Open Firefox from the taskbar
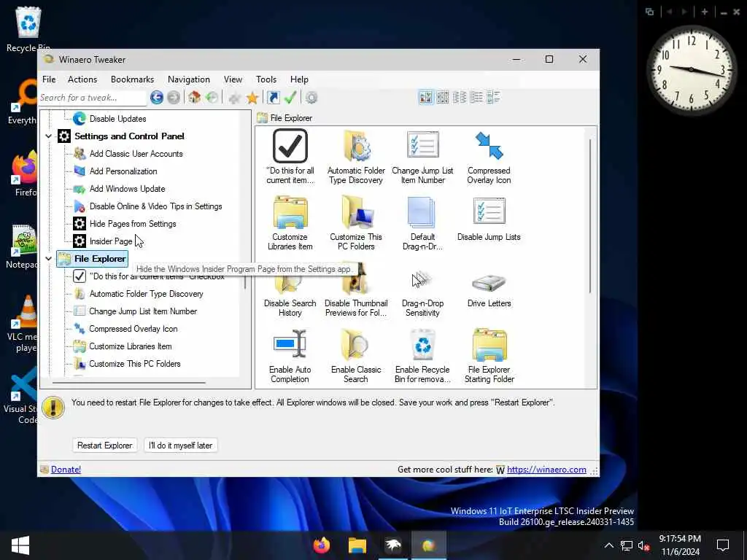Viewport: 747px width, 560px height. (322, 545)
